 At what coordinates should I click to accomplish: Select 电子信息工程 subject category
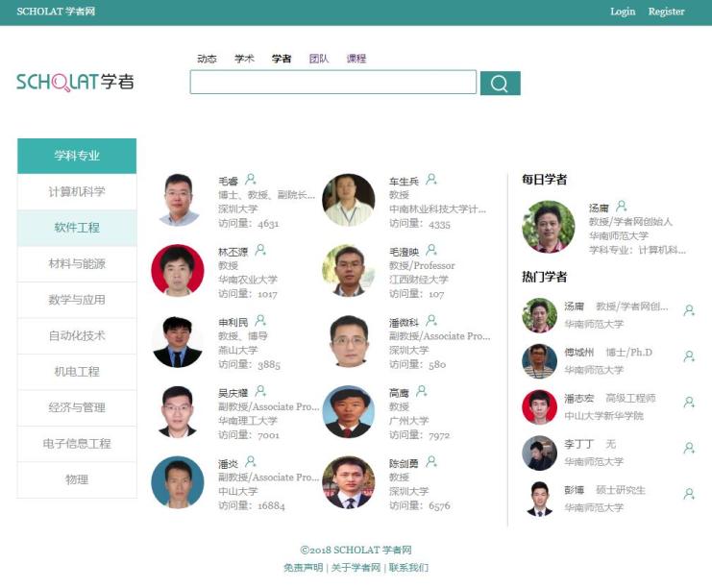77,444
